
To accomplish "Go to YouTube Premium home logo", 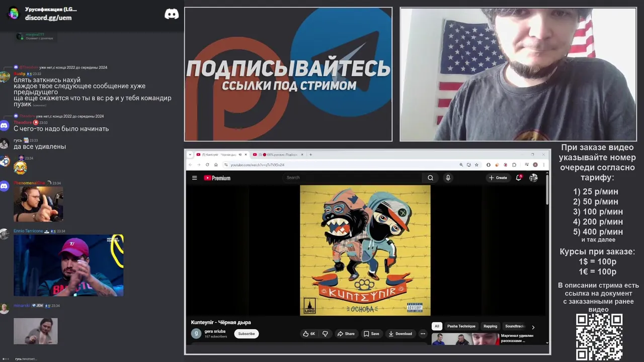I will [217, 177].
